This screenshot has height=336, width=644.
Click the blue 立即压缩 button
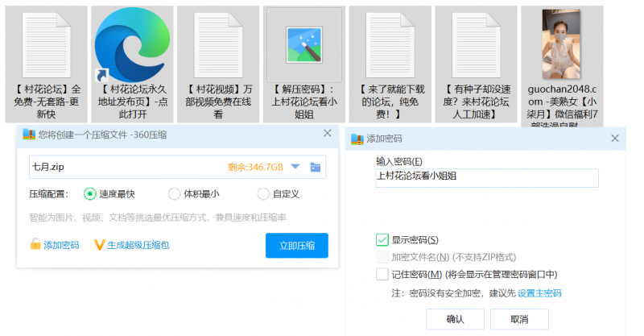(296, 245)
